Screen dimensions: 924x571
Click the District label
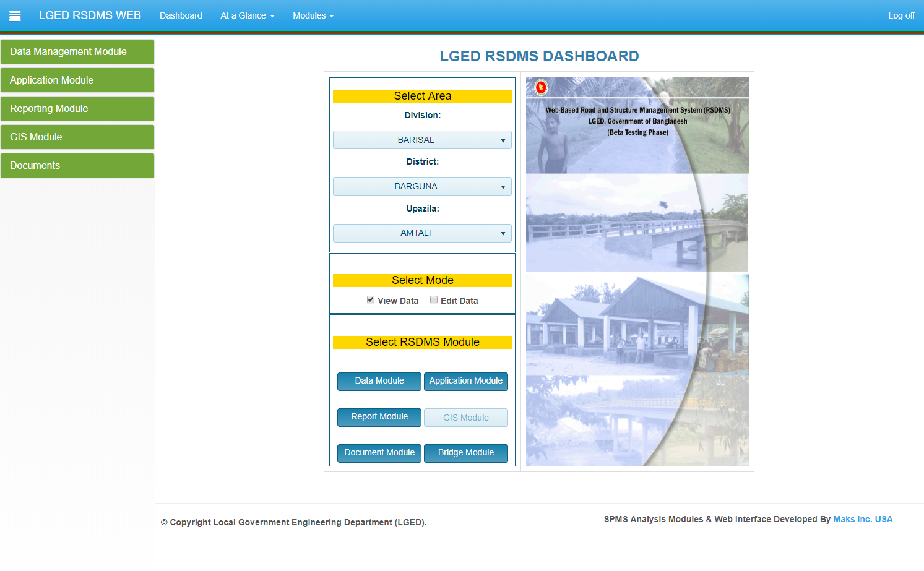coord(423,161)
